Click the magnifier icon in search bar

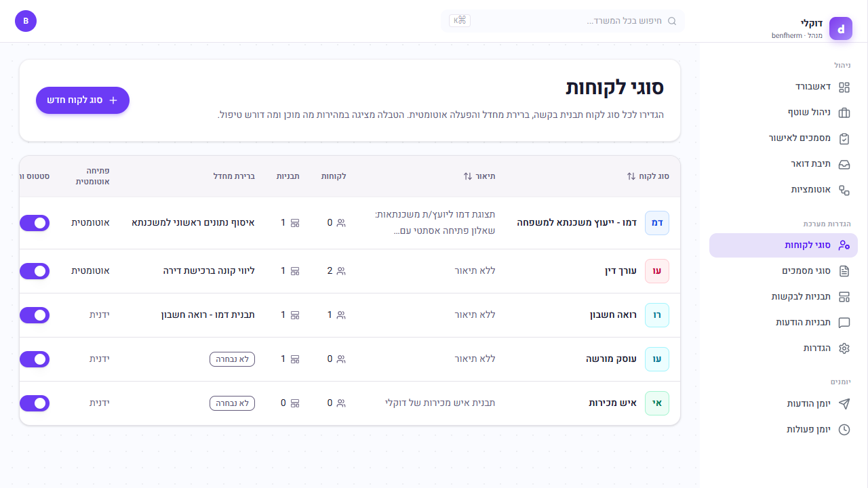tap(672, 21)
